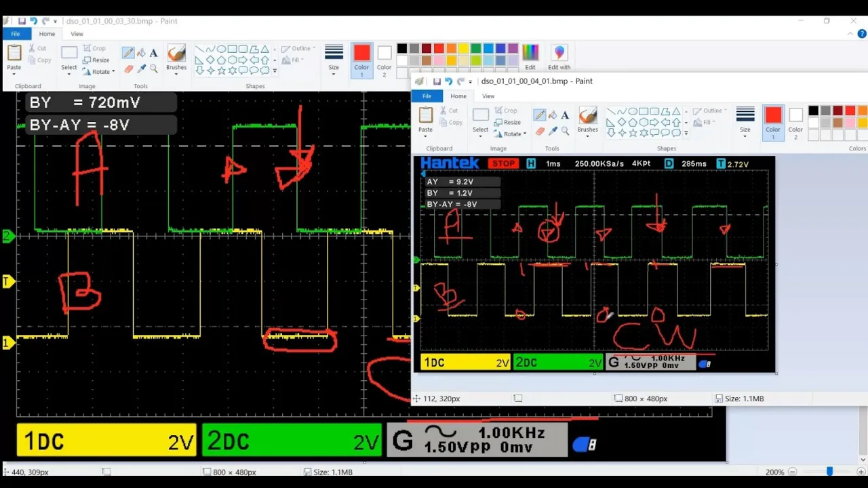Screen dimensions: 868x488
Task: Select Text tool in the dso_04_01 window
Action: [x=565, y=115]
